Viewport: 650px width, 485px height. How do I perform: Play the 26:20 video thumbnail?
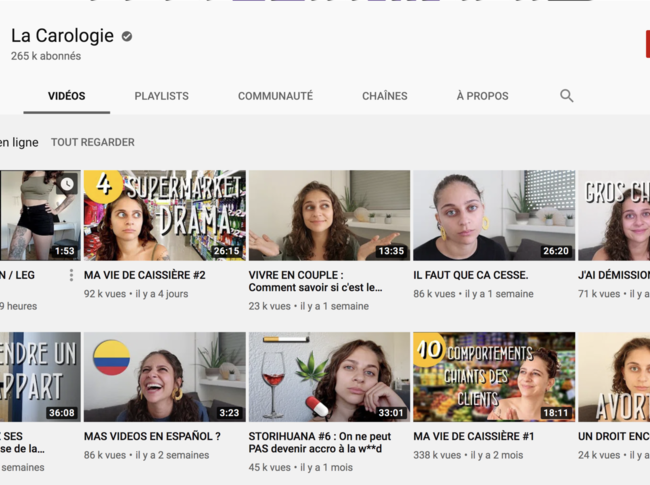(x=494, y=215)
